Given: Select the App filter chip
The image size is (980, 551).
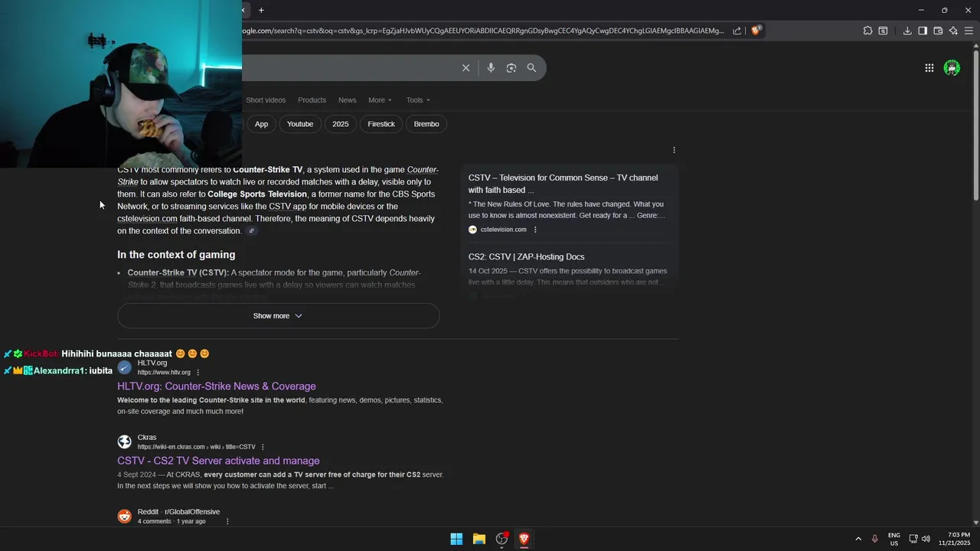Looking at the screenshot, I should (x=261, y=124).
